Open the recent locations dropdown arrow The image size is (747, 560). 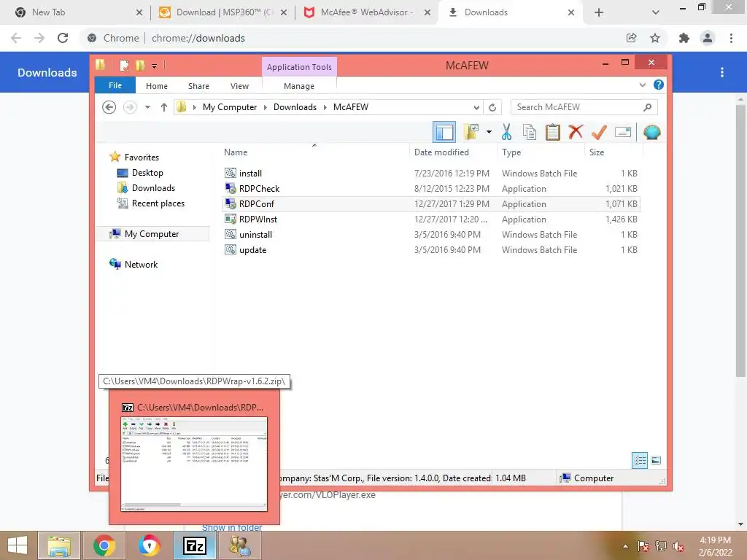click(147, 107)
